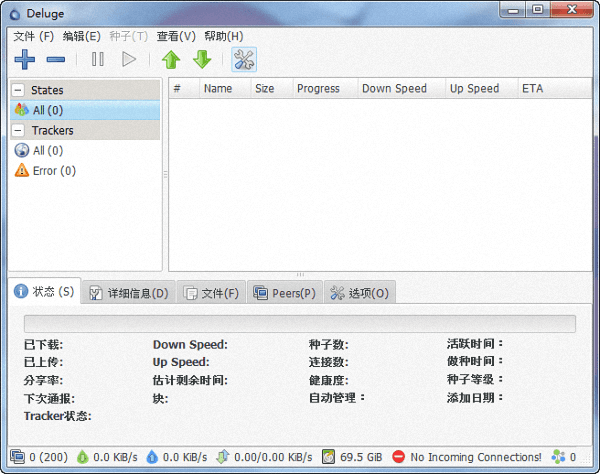Viewport: 600px width, 474px height.
Task: Click free disk space 69.5 GiB
Action: point(361,457)
